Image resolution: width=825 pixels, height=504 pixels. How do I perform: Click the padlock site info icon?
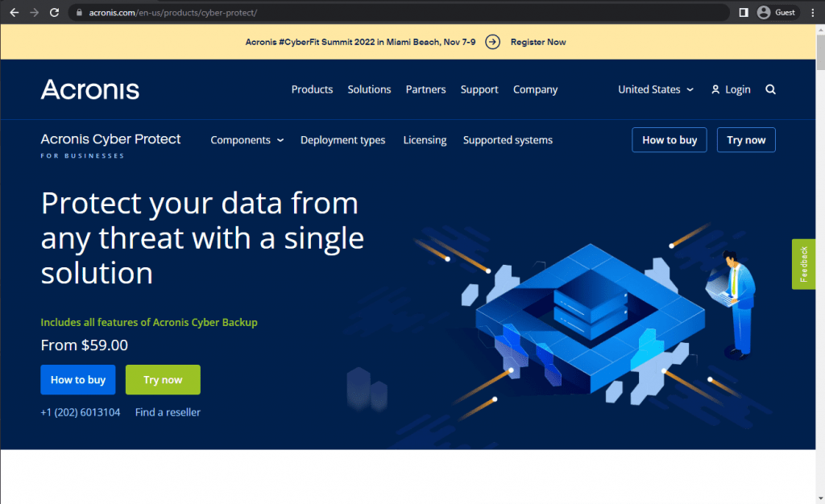pos(78,13)
